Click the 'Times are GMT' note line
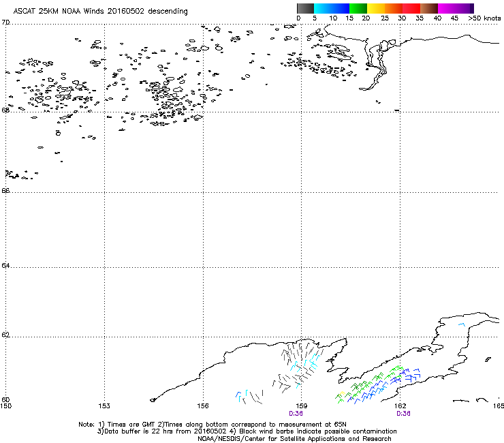The image size is (504, 443). (x=212, y=425)
